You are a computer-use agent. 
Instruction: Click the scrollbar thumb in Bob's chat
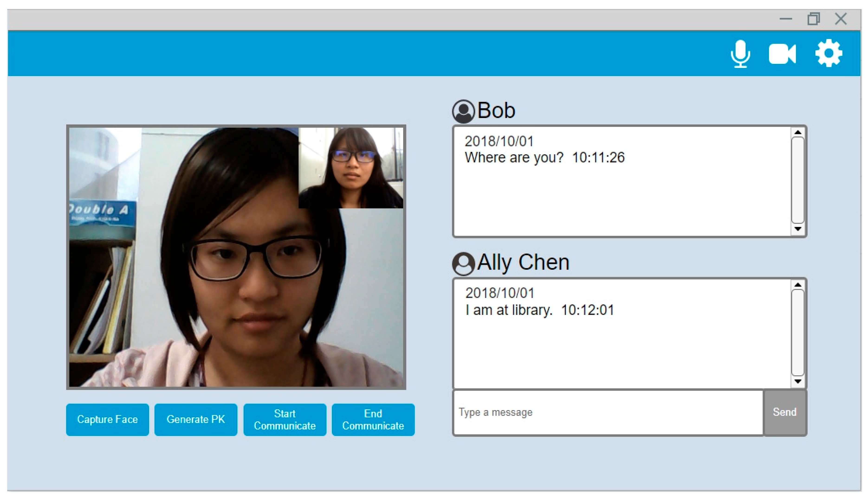tap(798, 180)
